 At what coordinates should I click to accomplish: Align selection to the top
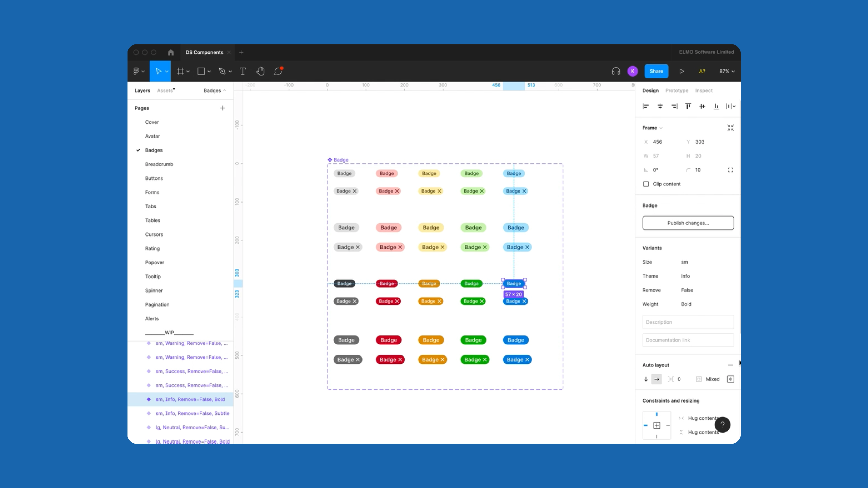tap(688, 106)
